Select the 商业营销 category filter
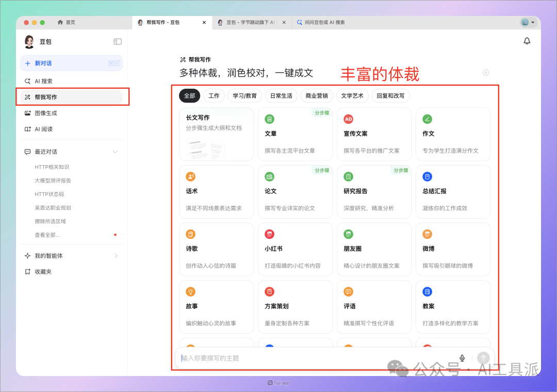The width and height of the screenshot is (557, 392). [x=317, y=95]
